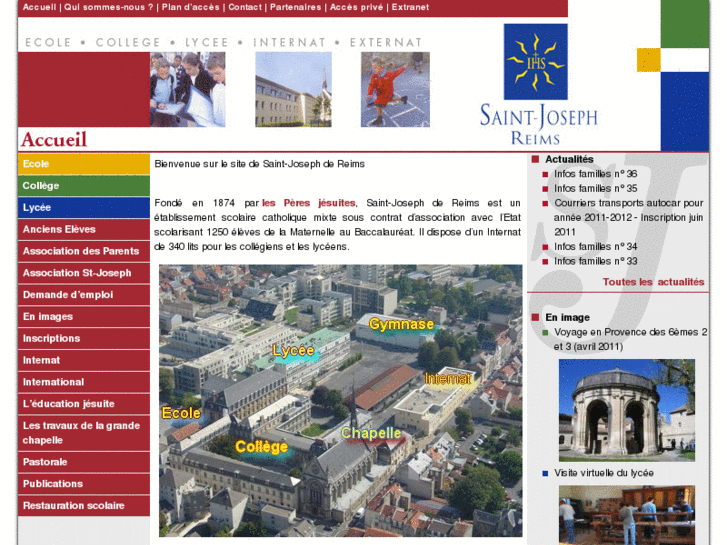Image resolution: width=727 pixels, height=545 pixels.
Task: Click the Collège label on aerial photo
Action: point(261,447)
